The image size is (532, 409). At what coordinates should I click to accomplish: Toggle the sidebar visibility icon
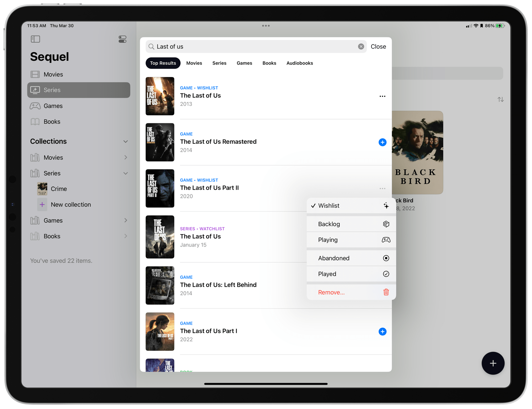[x=35, y=39]
